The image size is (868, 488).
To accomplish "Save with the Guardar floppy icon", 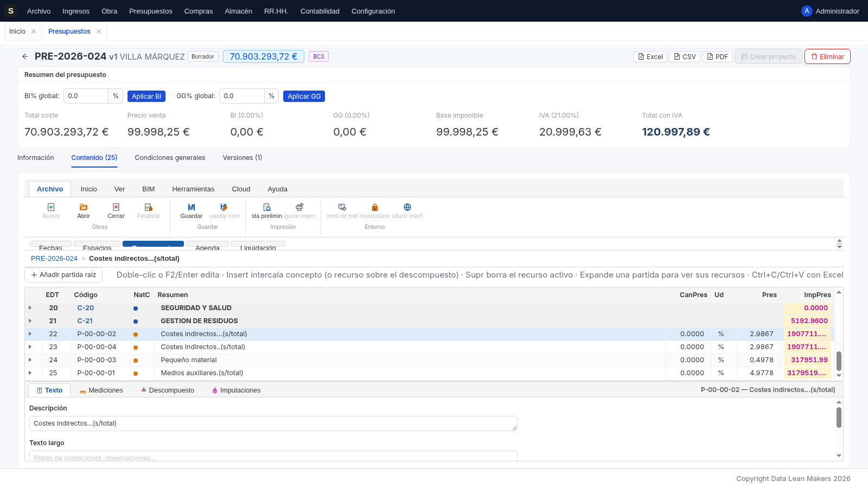I will pos(192,207).
